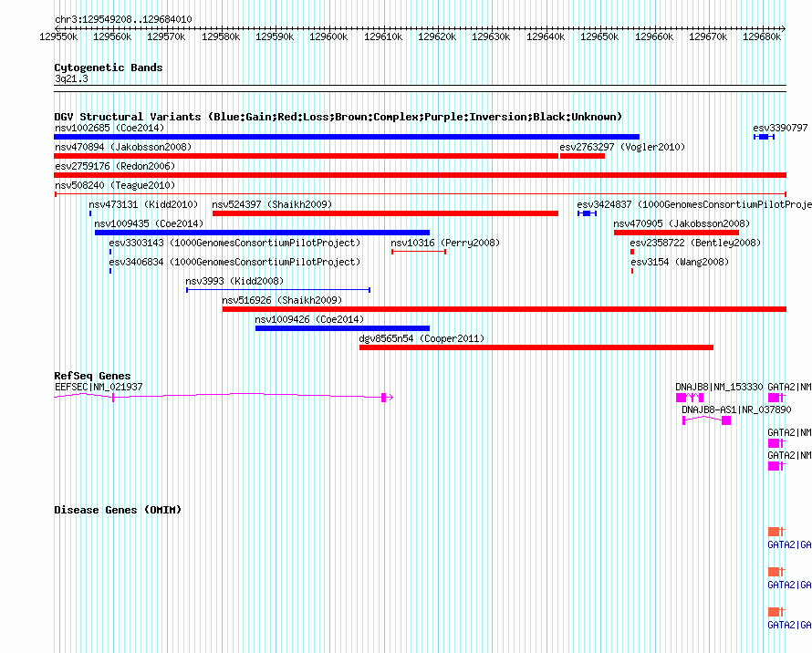
Task: Click the EEFSEC gene exon block with arrow
Action: tap(388, 398)
